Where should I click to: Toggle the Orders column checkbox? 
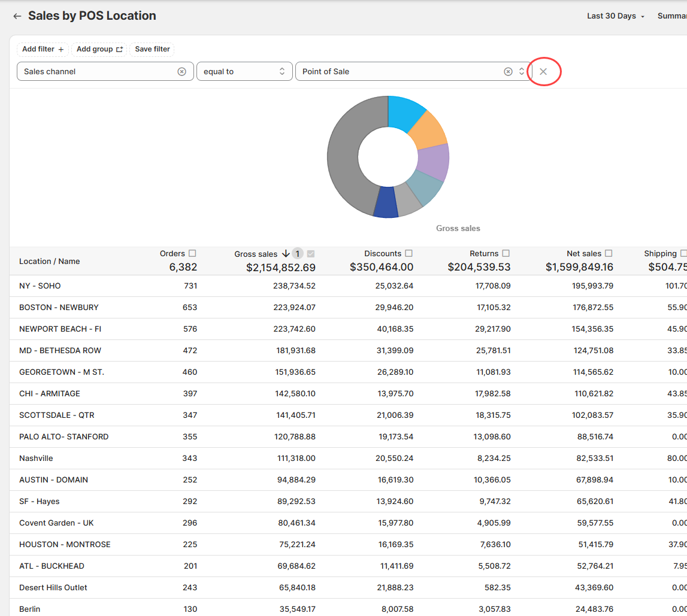pos(192,253)
